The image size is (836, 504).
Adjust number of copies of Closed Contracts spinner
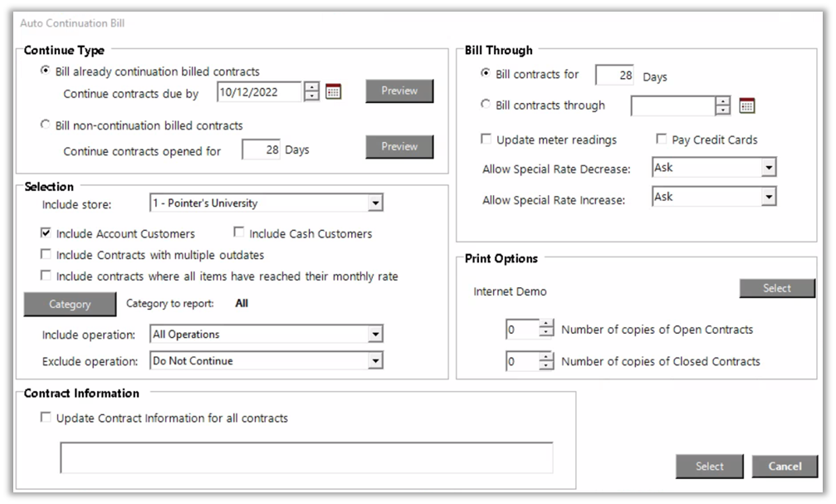545,361
